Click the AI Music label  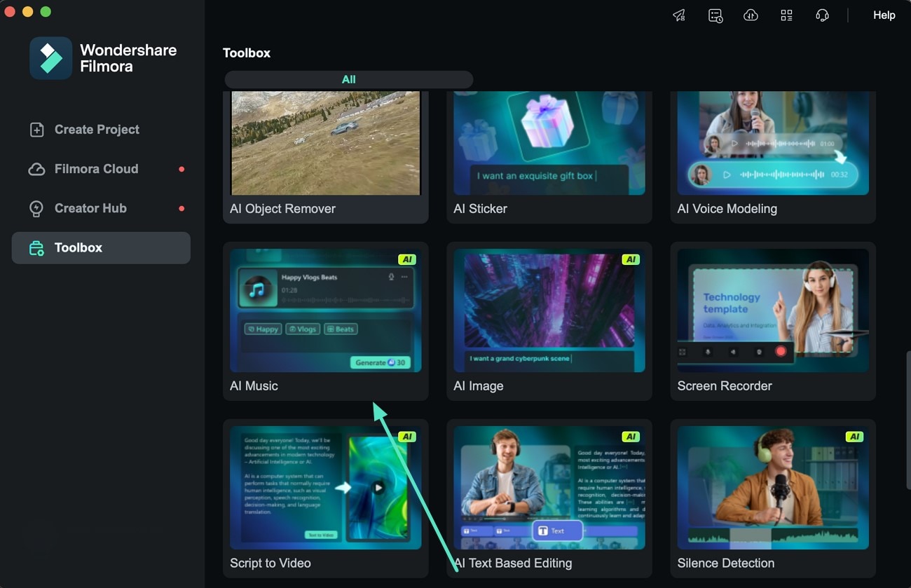coord(254,386)
